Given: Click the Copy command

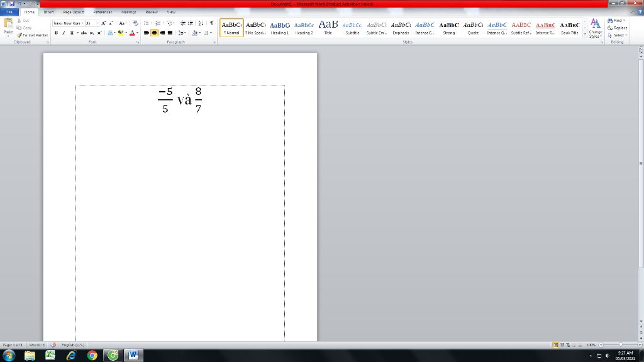Looking at the screenshot, I should tap(24, 28).
